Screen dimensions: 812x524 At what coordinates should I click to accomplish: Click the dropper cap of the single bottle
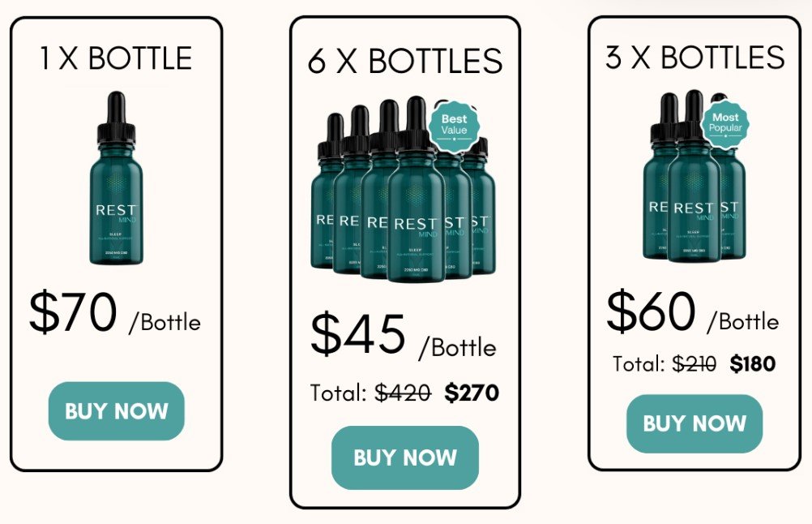[117, 118]
